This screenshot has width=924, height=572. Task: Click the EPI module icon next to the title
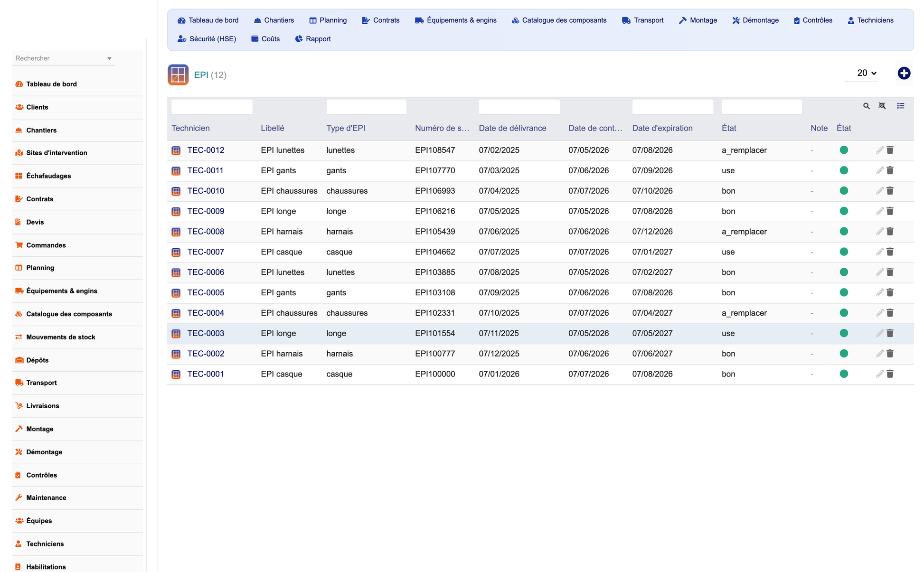tap(178, 75)
